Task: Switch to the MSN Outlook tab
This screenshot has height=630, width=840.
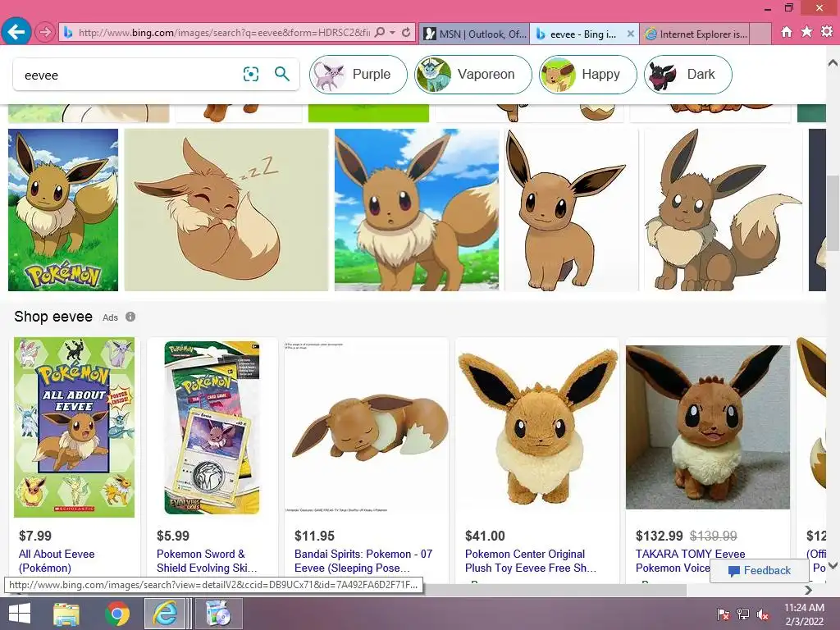Action: click(474, 34)
